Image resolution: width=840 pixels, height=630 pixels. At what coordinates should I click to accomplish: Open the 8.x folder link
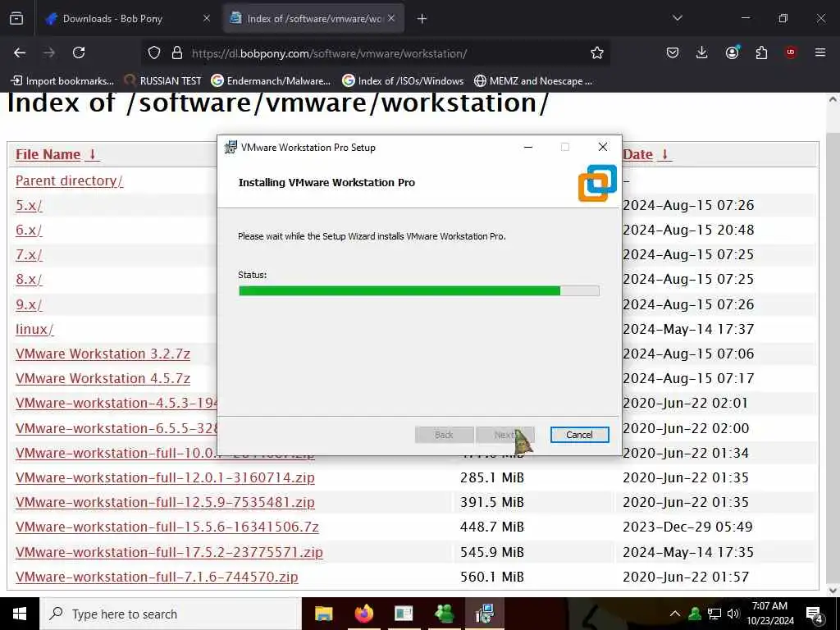click(x=29, y=279)
